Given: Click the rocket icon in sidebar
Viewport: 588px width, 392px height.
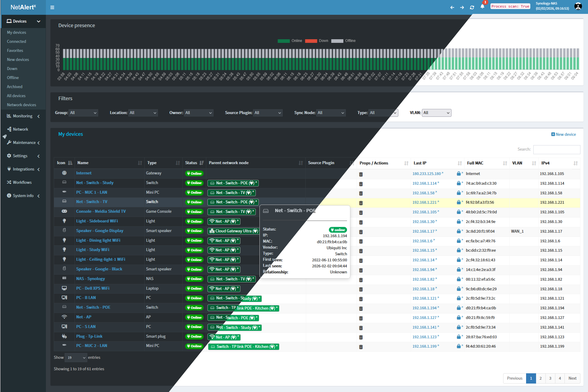Looking at the screenshot, I should tap(5, 136).
